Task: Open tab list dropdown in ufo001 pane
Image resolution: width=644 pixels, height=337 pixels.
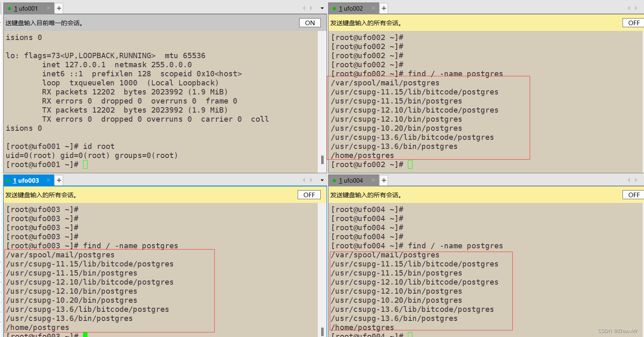Action: tap(322, 8)
